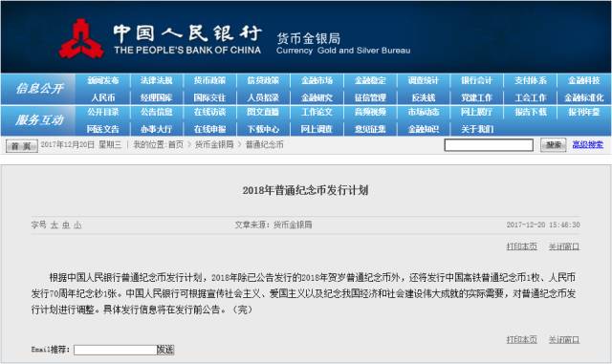This screenshot has width=612, height=364.
Task: Open the 货币政策 navigation item
Action: pos(209,80)
